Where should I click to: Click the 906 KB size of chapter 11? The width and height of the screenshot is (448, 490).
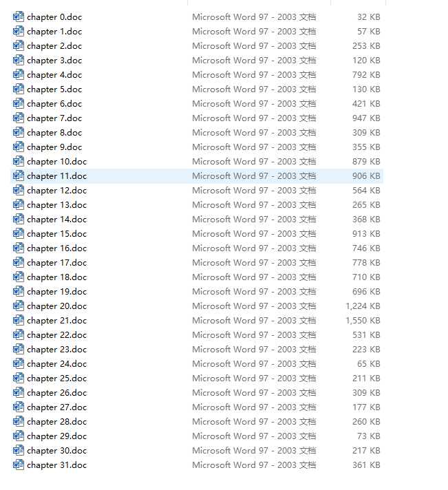click(367, 176)
